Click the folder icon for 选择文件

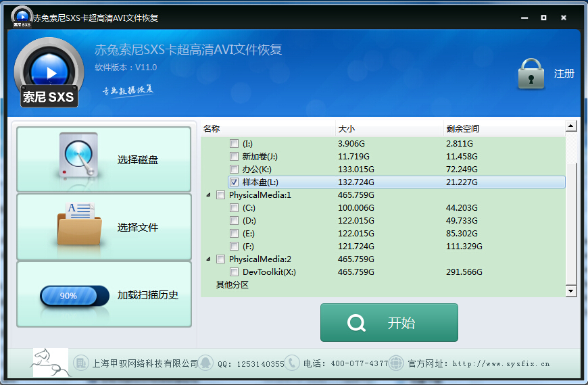79,224
